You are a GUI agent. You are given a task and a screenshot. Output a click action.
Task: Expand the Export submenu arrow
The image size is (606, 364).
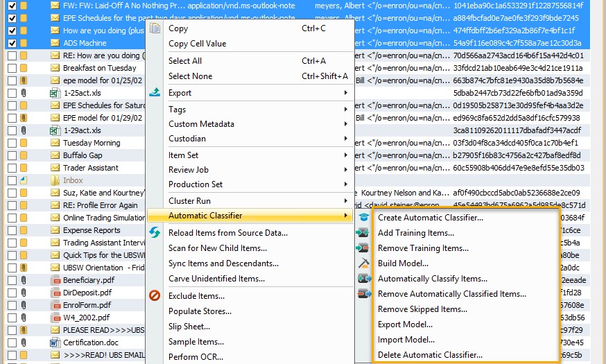click(345, 93)
